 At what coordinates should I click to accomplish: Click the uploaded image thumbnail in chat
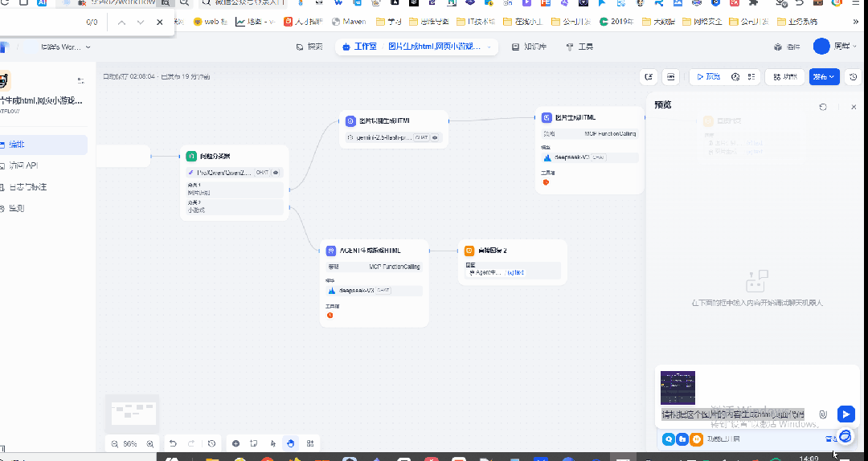(678, 388)
